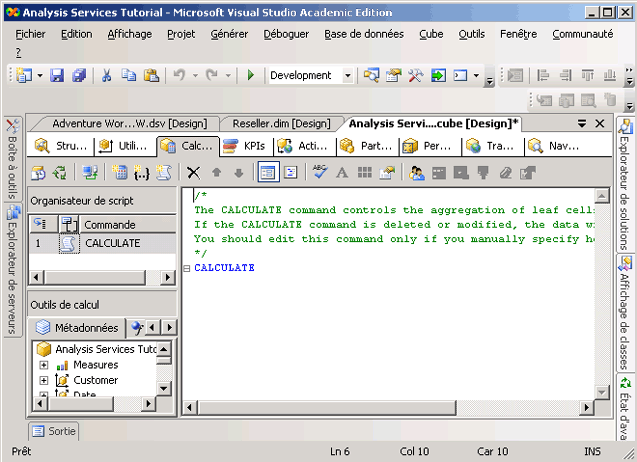The image size is (637, 462).
Task: Open the Development configuration dropdown
Action: click(x=347, y=76)
